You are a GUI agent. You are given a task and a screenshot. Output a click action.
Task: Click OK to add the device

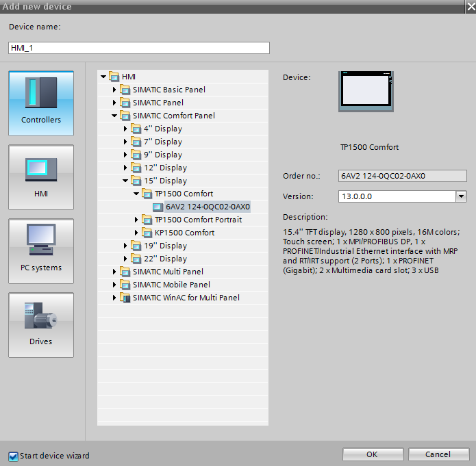373,454
